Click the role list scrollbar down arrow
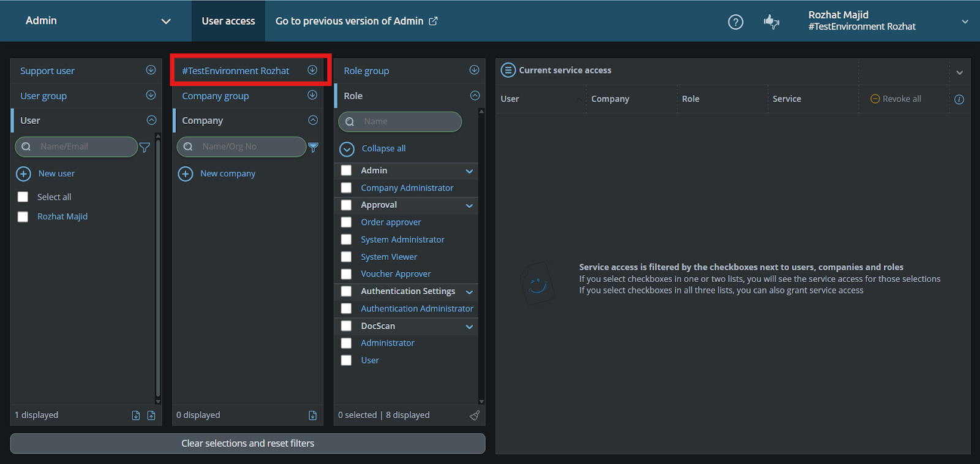The image size is (980, 464). (481, 402)
